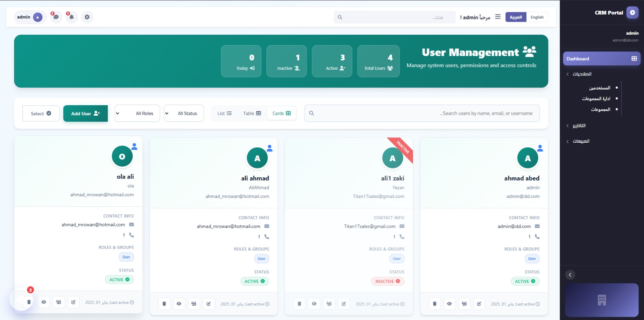Collapse sidebar with round chevron button

[x=570, y=275]
